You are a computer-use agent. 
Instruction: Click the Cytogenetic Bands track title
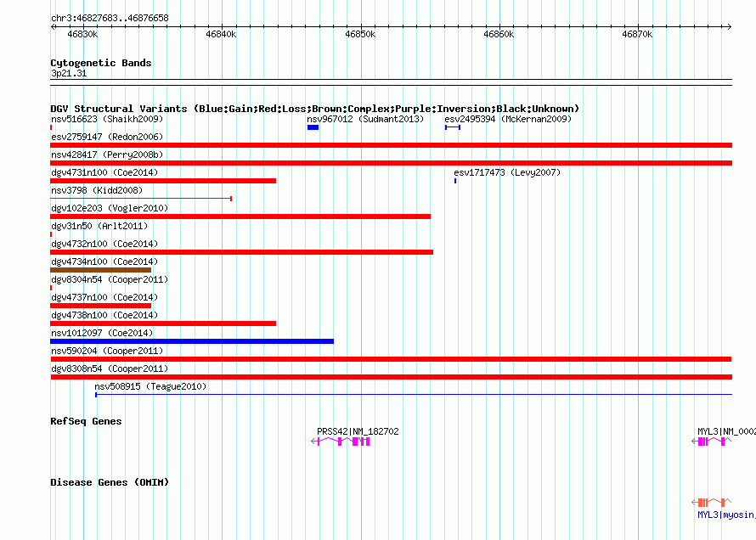(101, 63)
